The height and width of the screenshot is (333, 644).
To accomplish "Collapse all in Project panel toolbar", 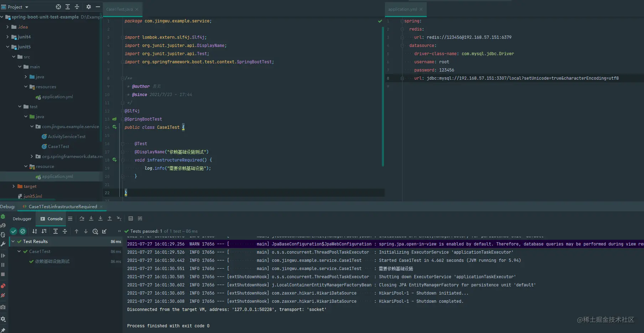I will [77, 7].
